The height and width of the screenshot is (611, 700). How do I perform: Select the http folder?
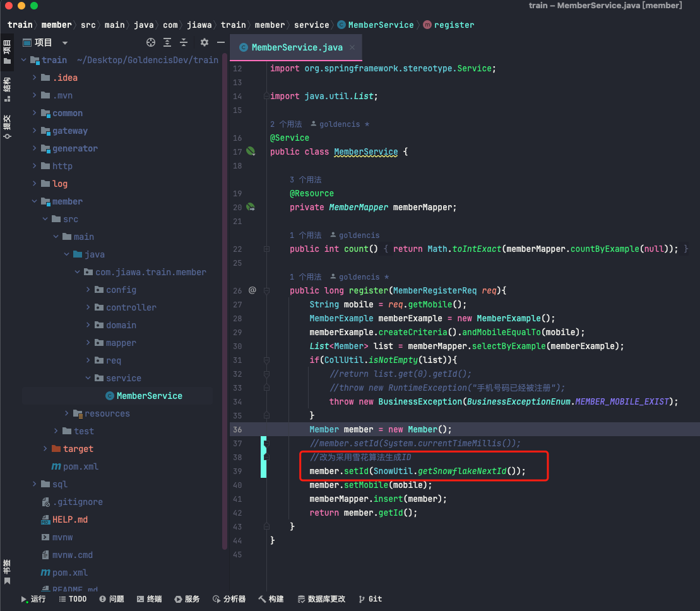(x=57, y=166)
